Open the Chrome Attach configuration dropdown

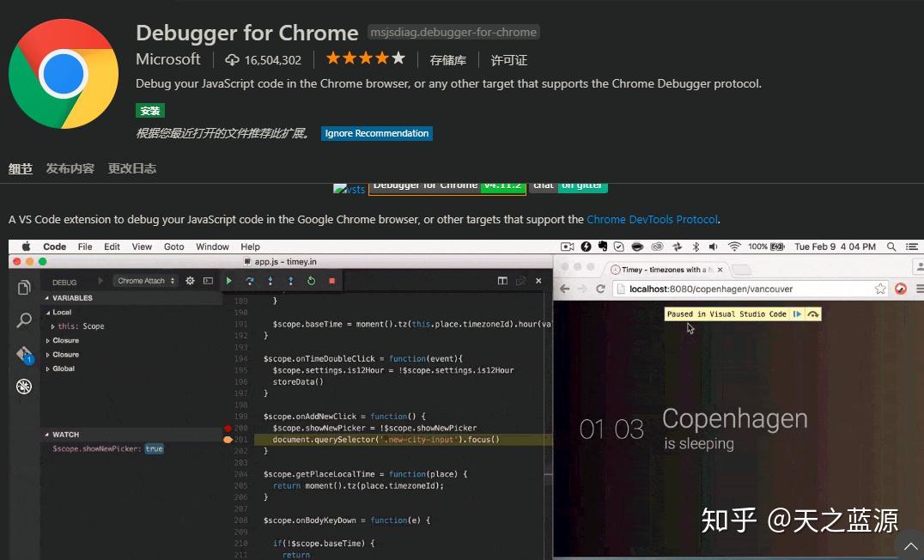coord(145,281)
